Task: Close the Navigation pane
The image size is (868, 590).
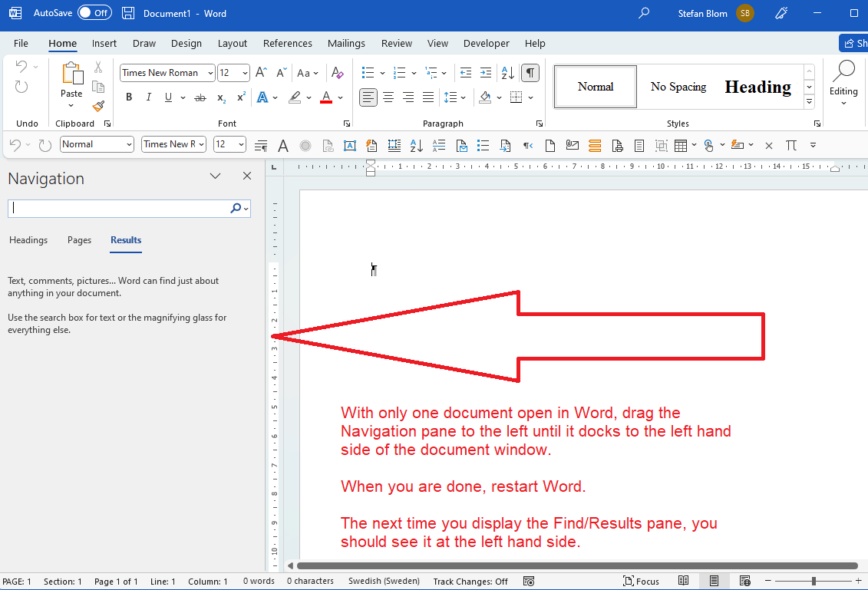Action: coord(247,176)
